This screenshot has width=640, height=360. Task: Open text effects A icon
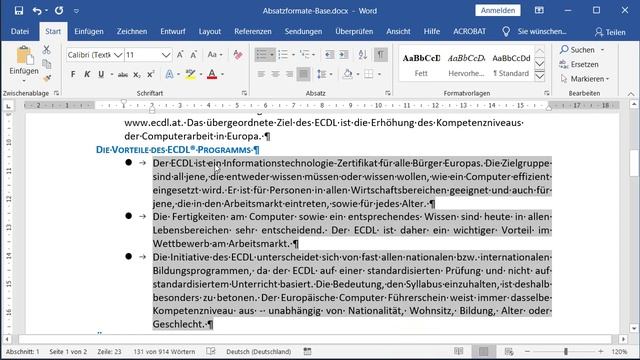pos(169,74)
